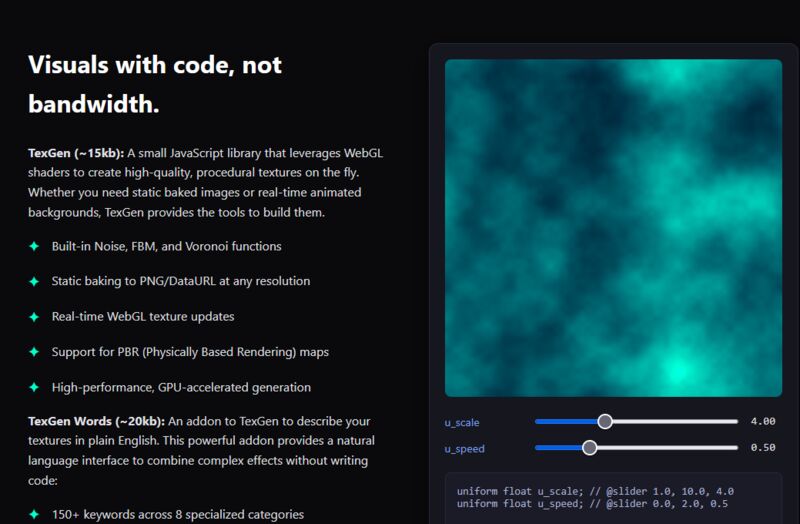Adjust the u_scale slider handle
The image size is (800, 524).
tap(605, 421)
